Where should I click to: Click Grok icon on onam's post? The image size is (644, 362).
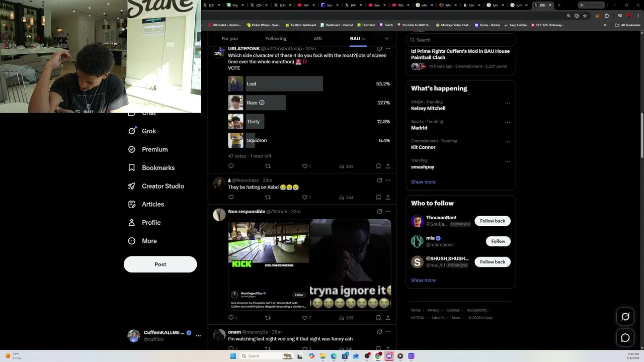coord(379,332)
